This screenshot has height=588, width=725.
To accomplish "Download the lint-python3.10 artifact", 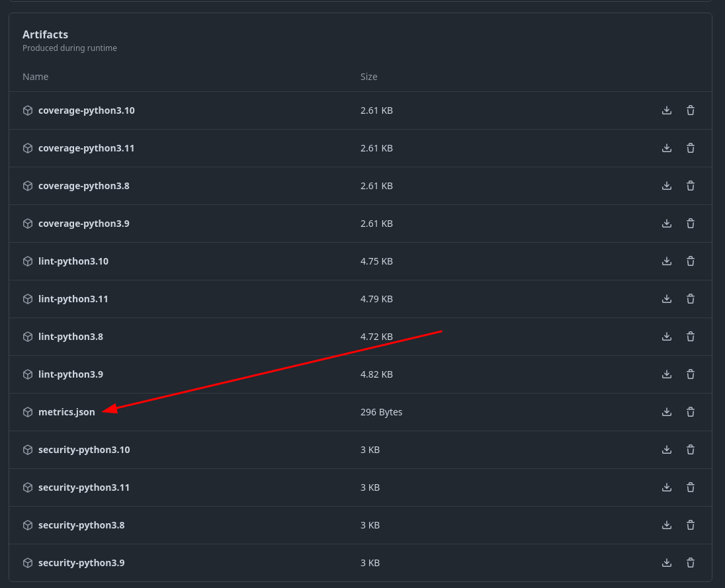I will (667, 261).
